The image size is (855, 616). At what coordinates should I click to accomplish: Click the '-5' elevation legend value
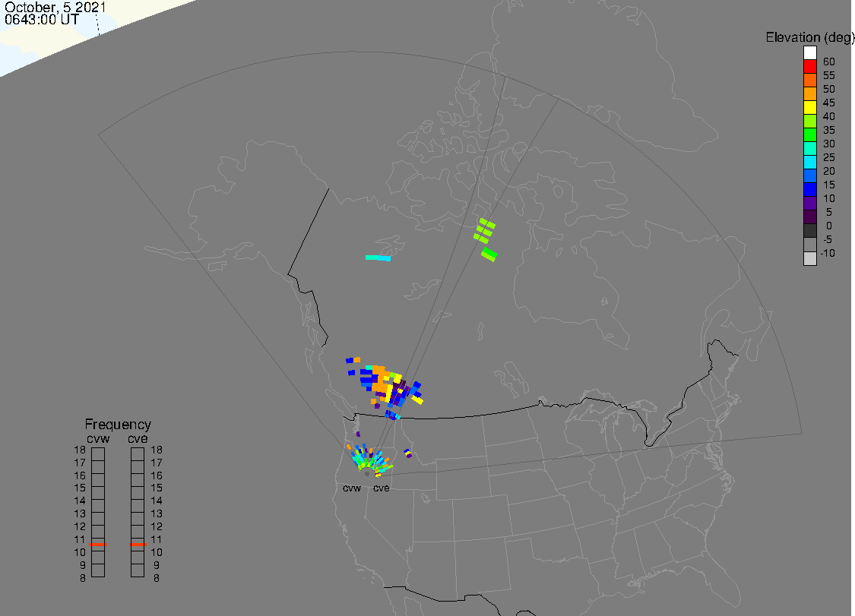828,239
